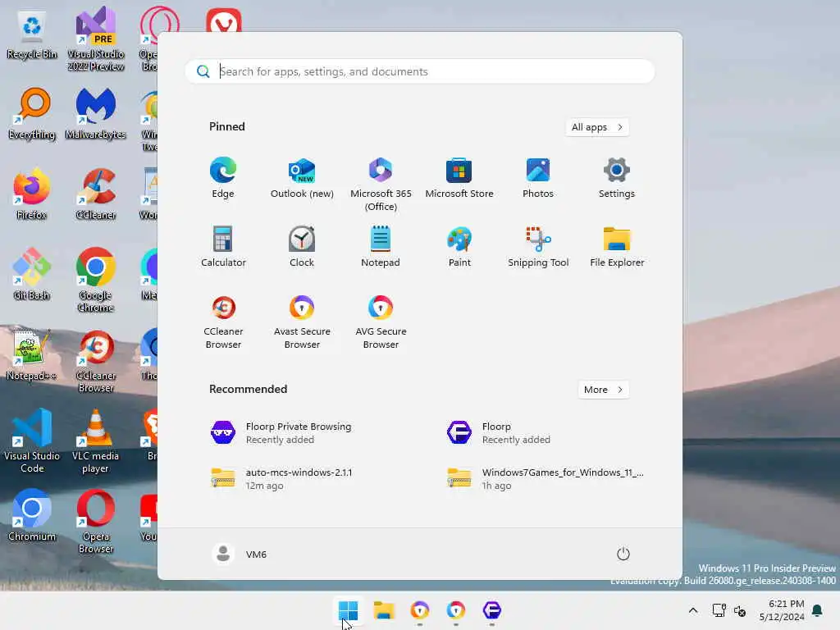Viewport: 840px width, 630px height.
Task: Open AVG Secure Browser taskbar icon
Action: point(456,610)
